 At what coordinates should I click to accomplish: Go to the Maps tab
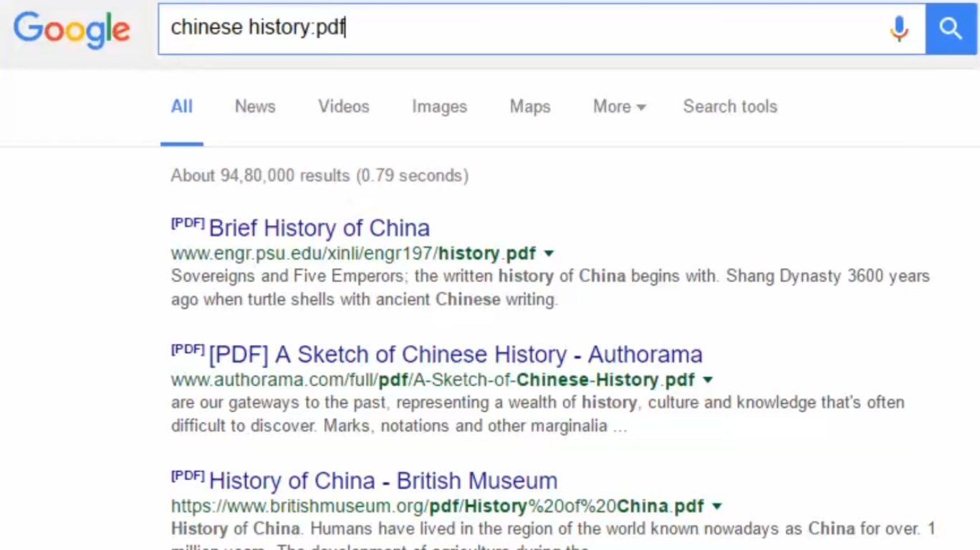pyautogui.click(x=530, y=107)
